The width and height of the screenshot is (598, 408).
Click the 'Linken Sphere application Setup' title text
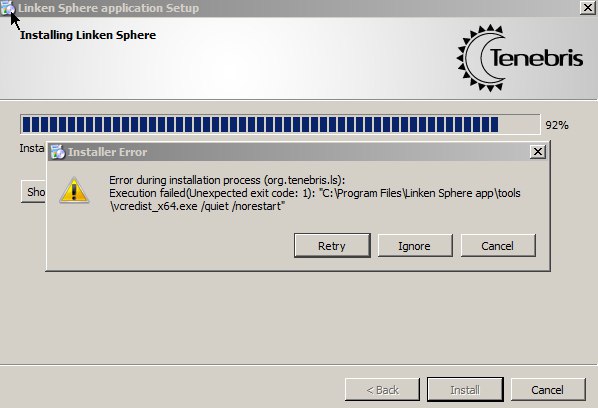[x=109, y=8]
